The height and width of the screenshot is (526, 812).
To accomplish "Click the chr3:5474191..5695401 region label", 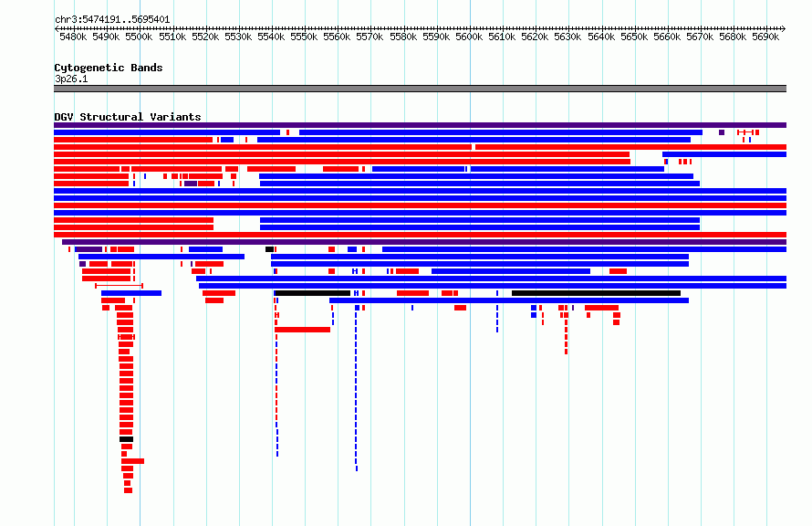I will pos(112,20).
